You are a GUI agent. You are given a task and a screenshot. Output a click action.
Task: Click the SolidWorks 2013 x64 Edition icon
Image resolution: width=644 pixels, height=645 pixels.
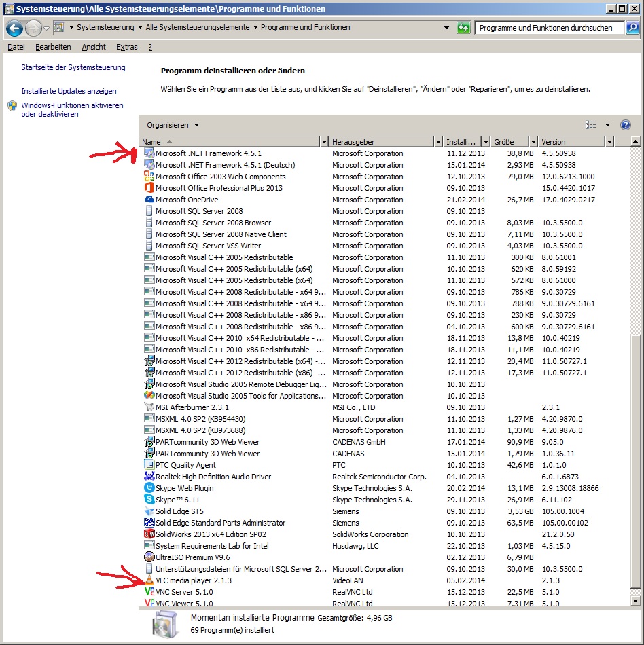tap(149, 534)
